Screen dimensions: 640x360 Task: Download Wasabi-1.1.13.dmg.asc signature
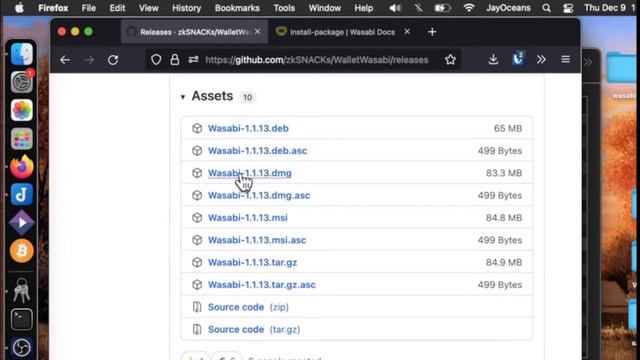click(x=259, y=196)
